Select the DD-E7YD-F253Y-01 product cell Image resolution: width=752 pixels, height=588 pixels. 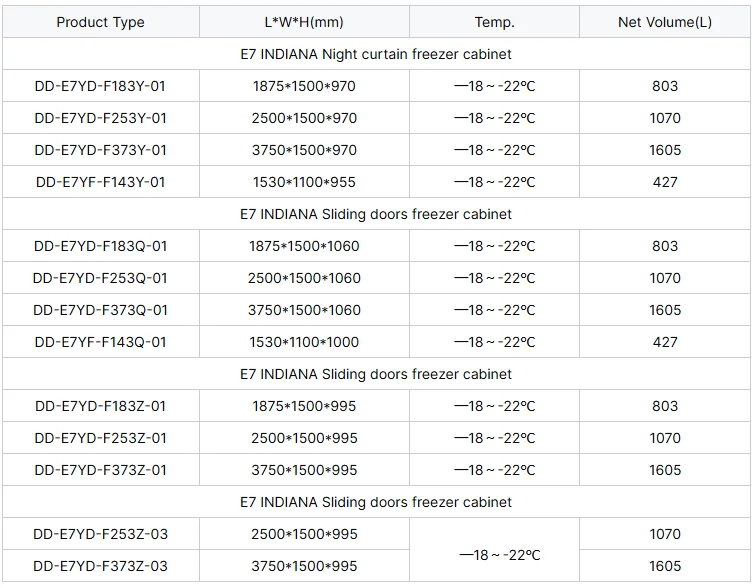(101, 118)
